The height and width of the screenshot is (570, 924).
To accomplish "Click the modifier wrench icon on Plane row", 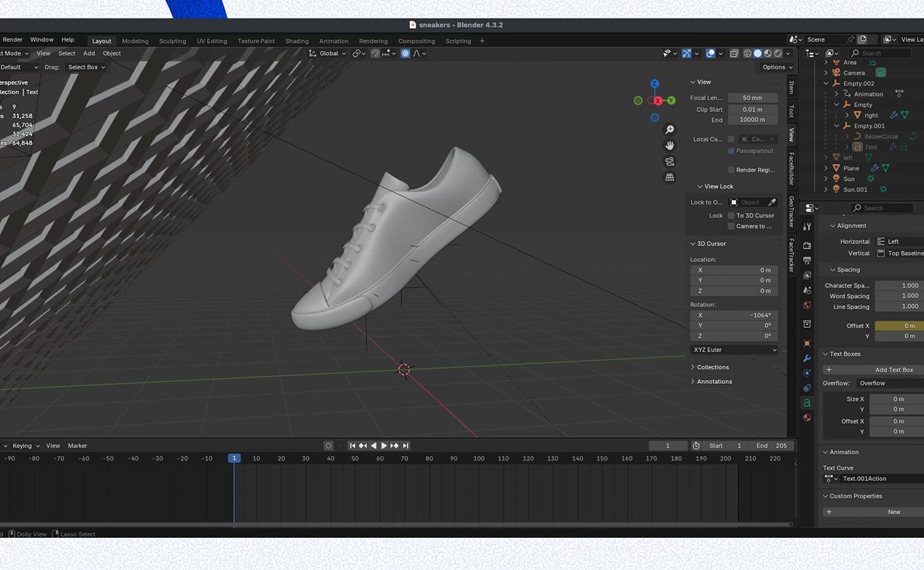I will click(x=875, y=168).
